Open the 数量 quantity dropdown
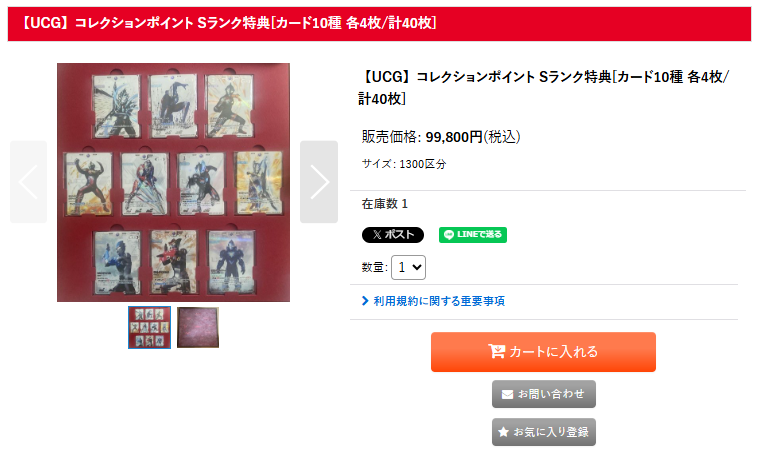Viewport: 761px width, 463px height. [408, 267]
